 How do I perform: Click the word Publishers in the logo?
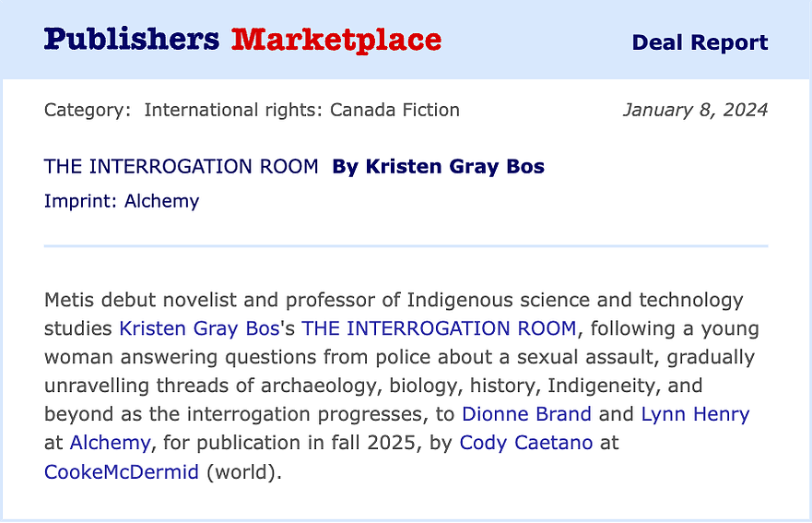coord(132,40)
